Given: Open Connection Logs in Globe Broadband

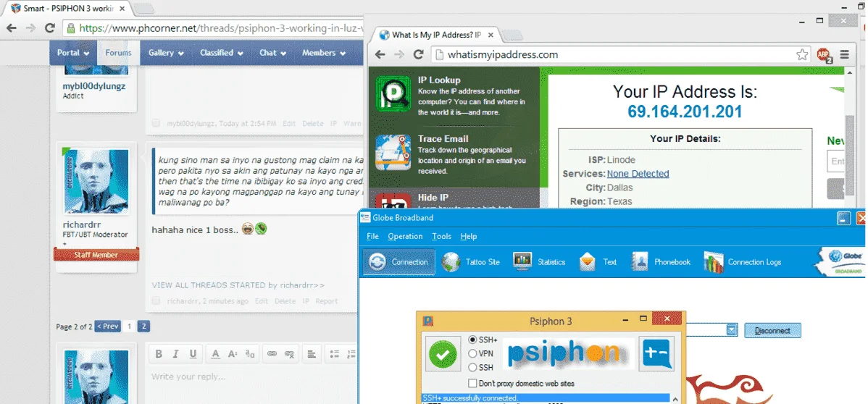Looking at the screenshot, I should coord(743,262).
